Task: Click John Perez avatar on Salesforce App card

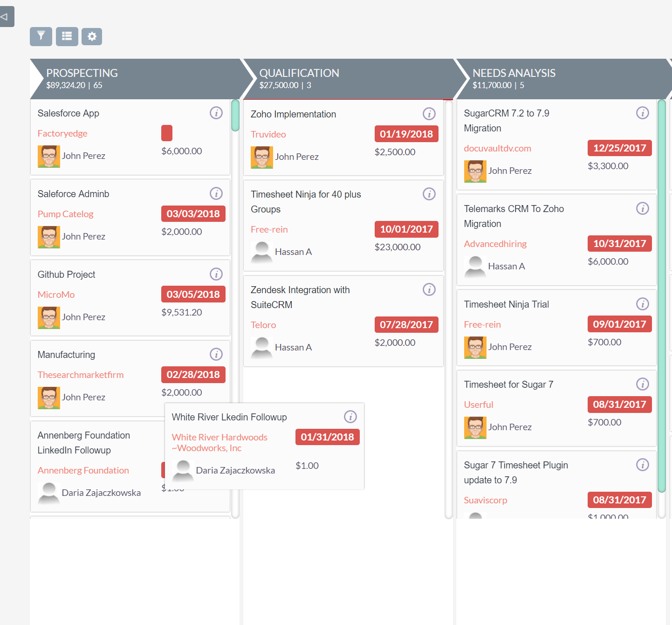Action: pyautogui.click(x=49, y=156)
